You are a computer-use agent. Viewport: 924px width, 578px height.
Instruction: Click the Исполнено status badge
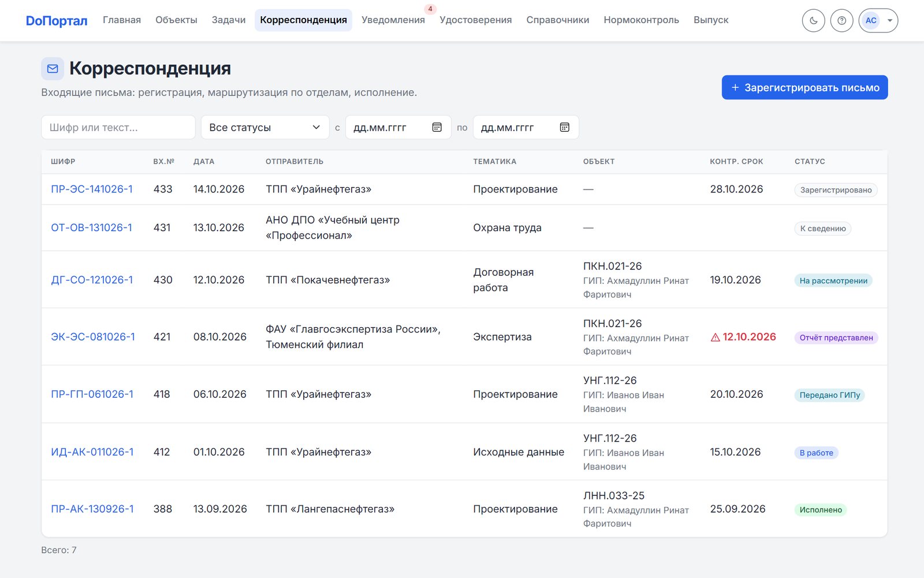(821, 510)
